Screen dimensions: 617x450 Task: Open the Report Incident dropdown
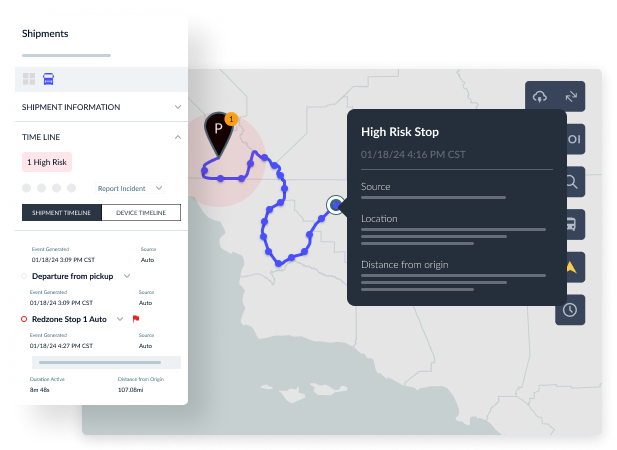(158, 188)
